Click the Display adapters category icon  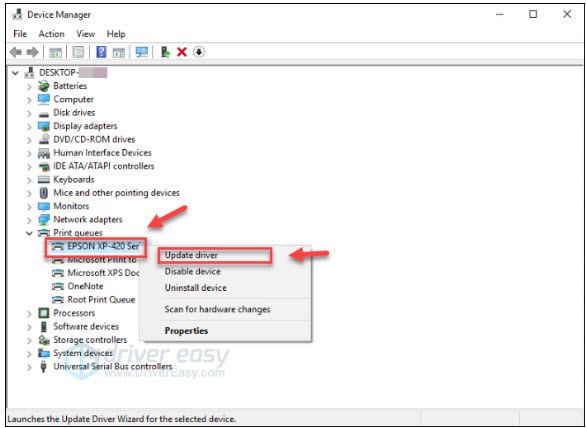44,126
